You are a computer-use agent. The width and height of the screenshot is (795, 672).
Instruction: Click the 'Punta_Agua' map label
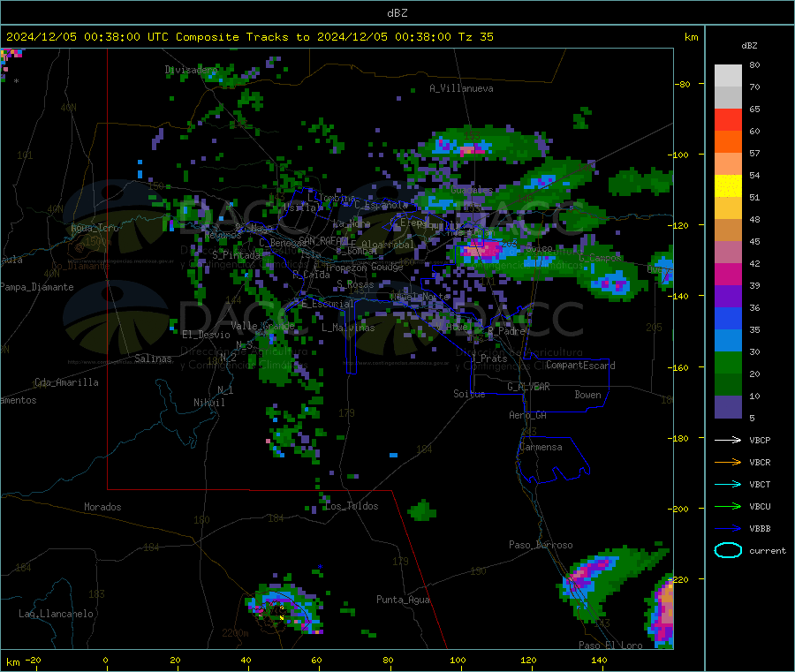pyautogui.click(x=403, y=600)
